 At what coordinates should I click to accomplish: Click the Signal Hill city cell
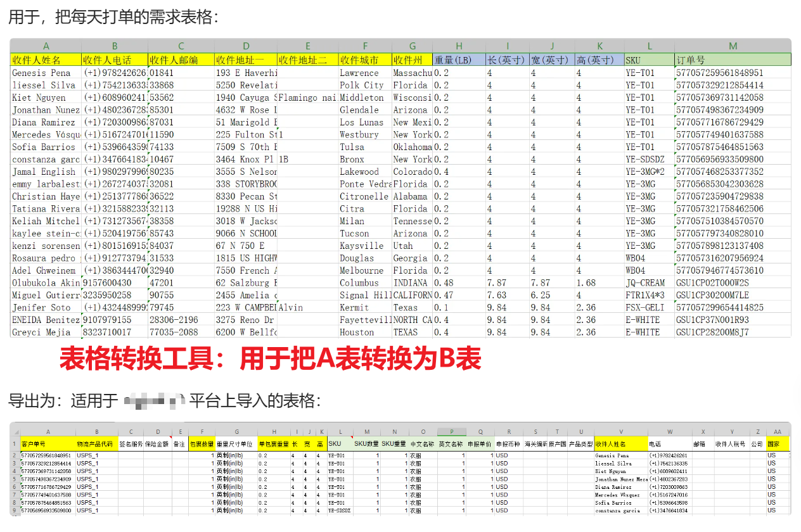(365, 295)
